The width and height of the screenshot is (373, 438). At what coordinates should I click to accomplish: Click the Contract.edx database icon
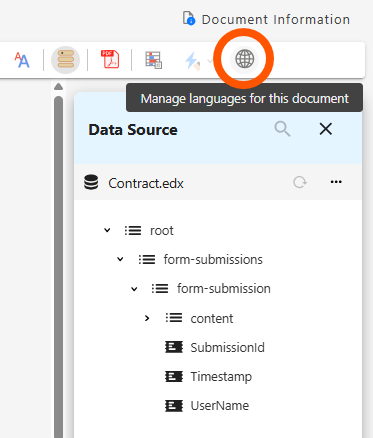(91, 182)
